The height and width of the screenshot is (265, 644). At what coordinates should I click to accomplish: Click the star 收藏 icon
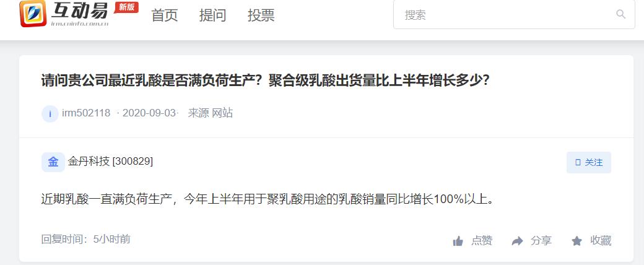[577, 241]
